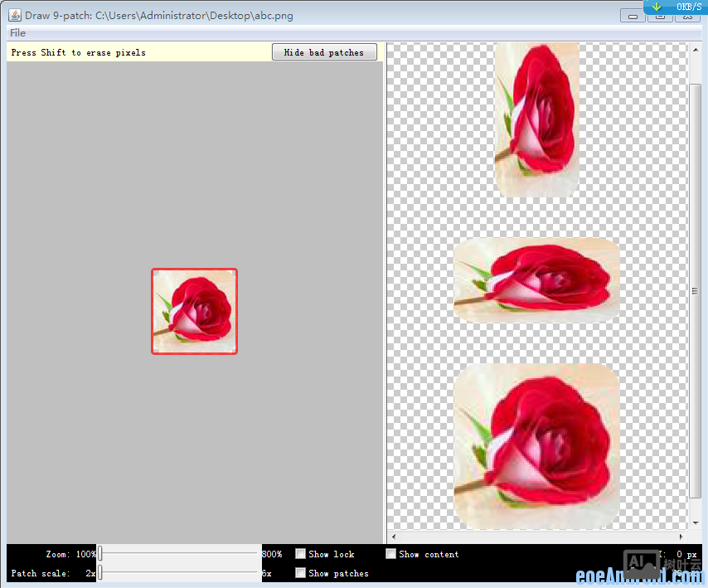Select the vertically stretched rose preview
Viewport: 708px width, 588px height.
point(536,119)
